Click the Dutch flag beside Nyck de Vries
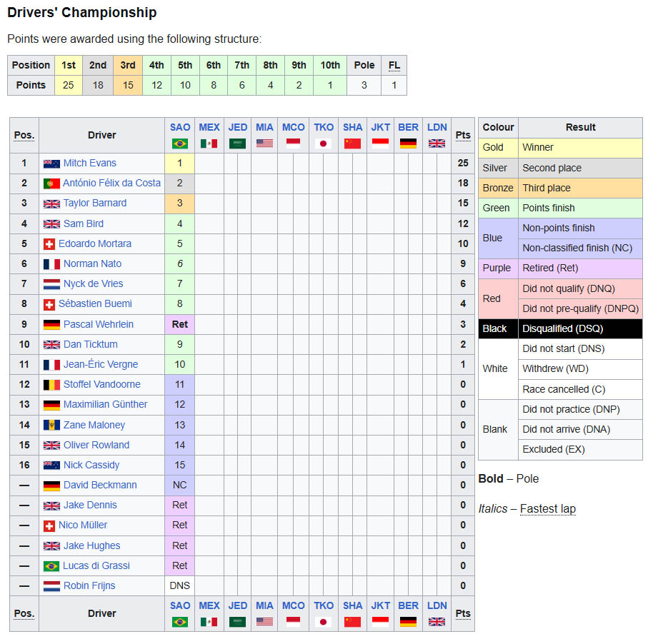Image resolution: width=658 pixels, height=644 pixels. (x=51, y=284)
